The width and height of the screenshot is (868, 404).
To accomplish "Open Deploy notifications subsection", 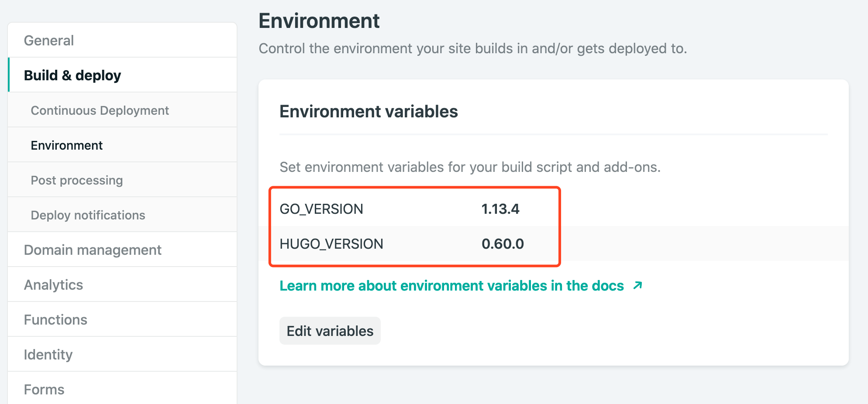I will point(88,215).
